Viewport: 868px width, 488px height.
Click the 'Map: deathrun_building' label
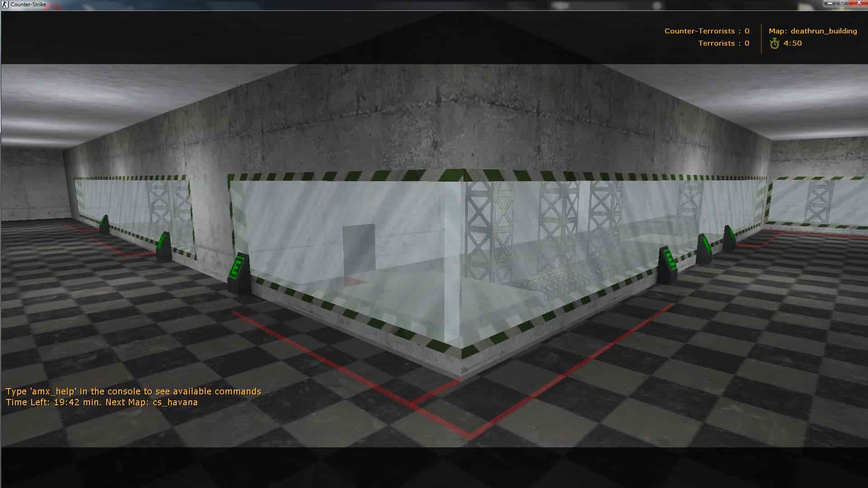tap(813, 31)
